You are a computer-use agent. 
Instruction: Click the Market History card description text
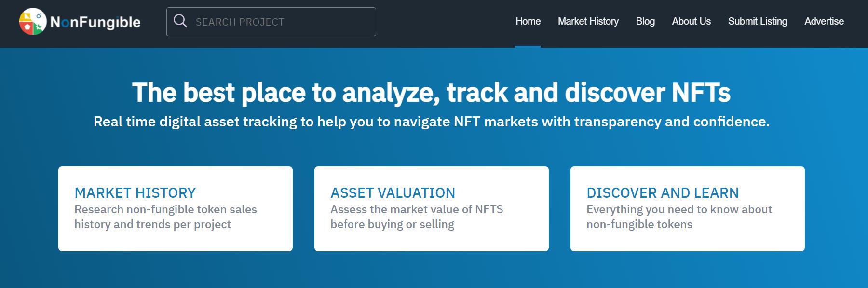coord(165,217)
